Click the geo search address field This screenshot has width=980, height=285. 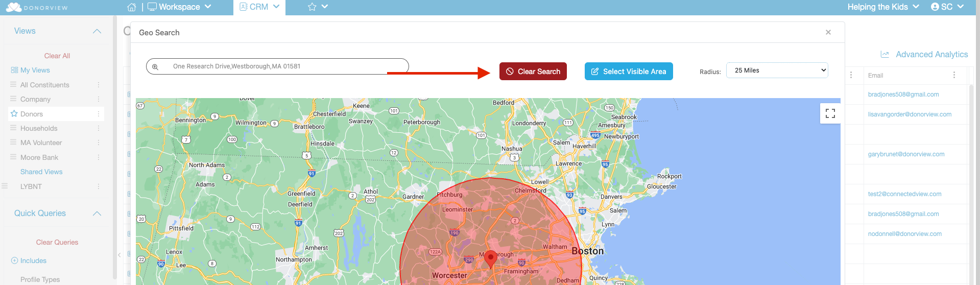coord(277,66)
